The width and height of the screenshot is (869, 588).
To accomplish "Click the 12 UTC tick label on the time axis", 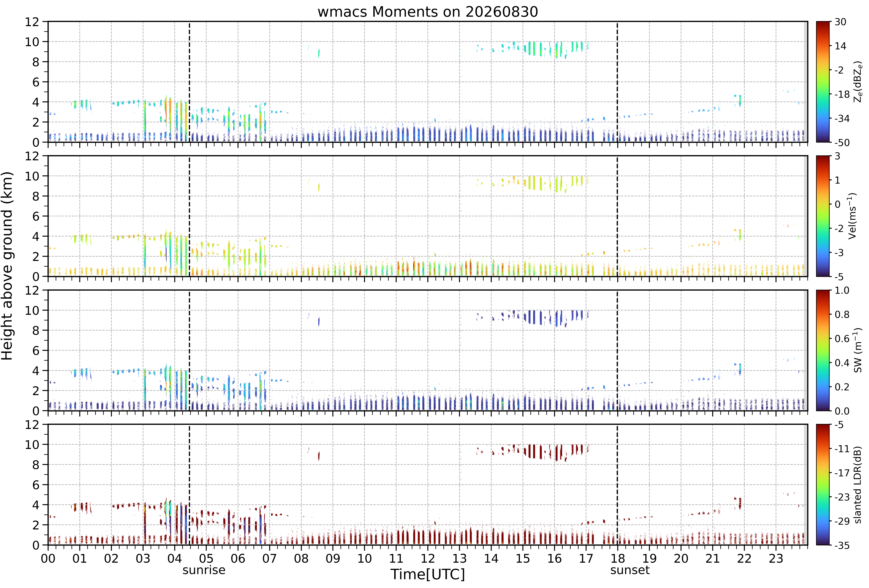I will (x=428, y=558).
